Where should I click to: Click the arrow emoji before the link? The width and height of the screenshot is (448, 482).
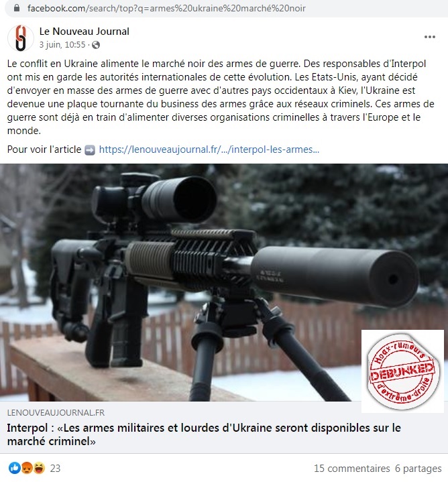coord(90,150)
